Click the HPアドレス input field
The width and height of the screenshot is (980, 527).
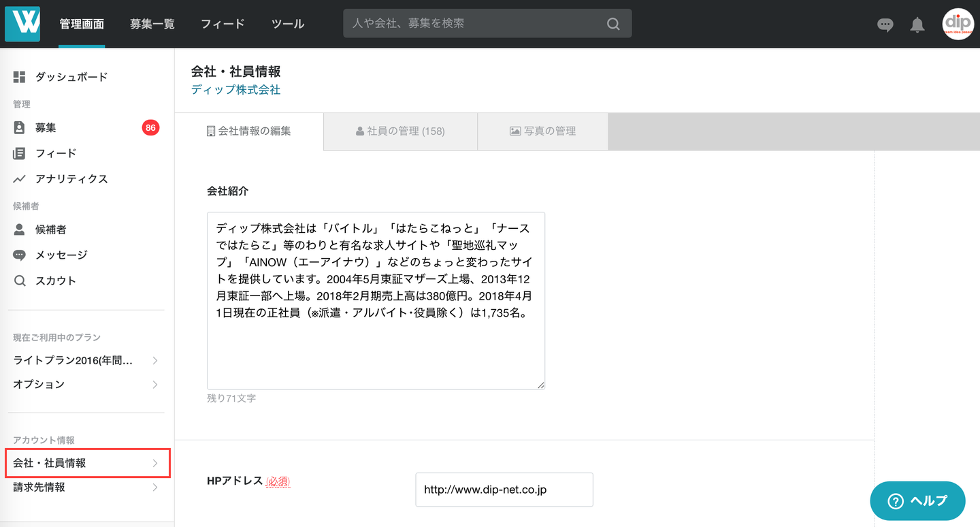tap(504, 490)
